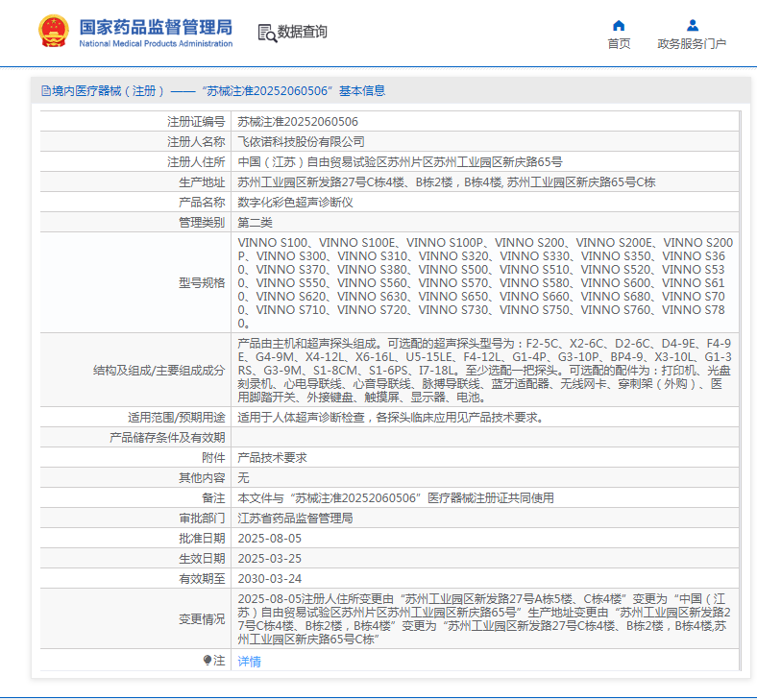Select registration number value 苏械注准20252060506
This screenshot has height=700, width=757.
tap(298, 122)
